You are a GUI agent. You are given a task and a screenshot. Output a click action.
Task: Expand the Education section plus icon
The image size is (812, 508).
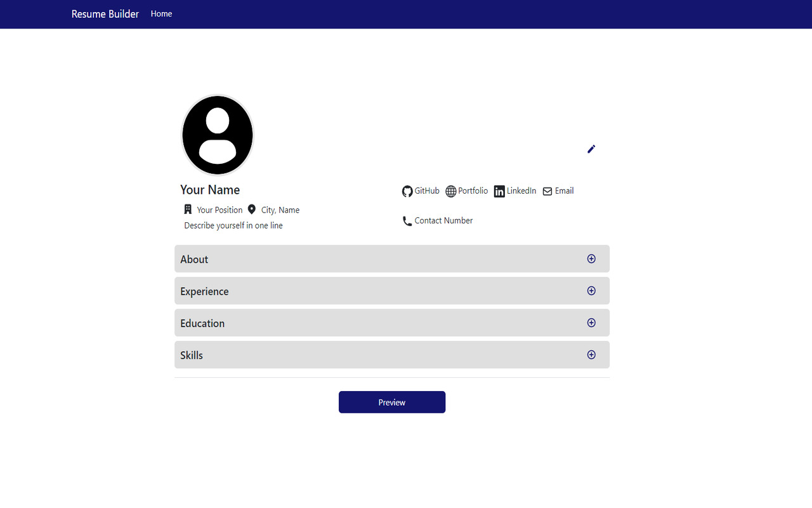coord(591,323)
